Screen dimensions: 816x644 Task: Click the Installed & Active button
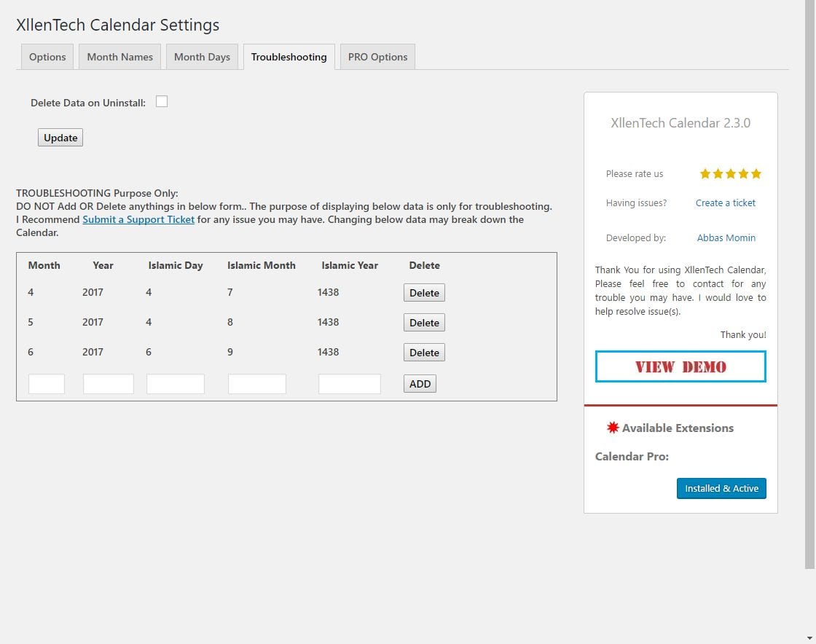pyautogui.click(x=721, y=488)
